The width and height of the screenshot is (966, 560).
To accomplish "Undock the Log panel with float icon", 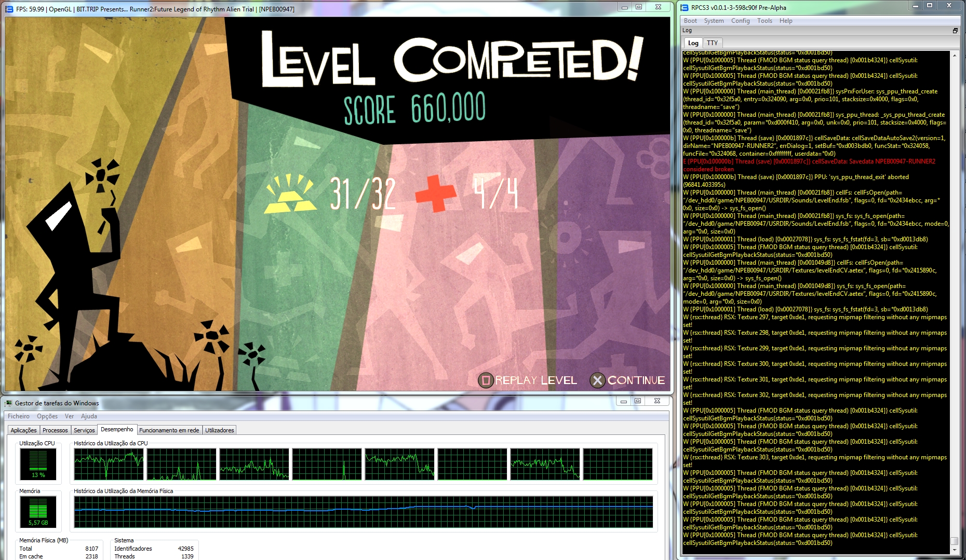I will [x=955, y=31].
